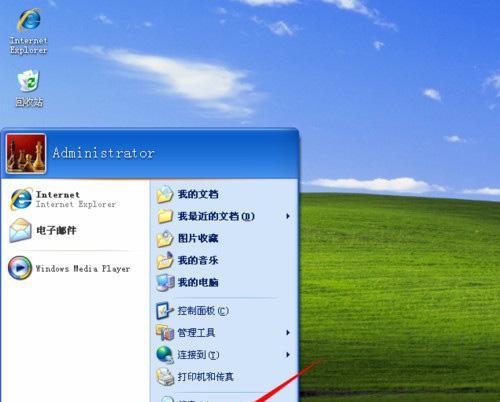Expand 我最近的文档 submenu arrow
Screen dimensions: 500x402
click(288, 216)
